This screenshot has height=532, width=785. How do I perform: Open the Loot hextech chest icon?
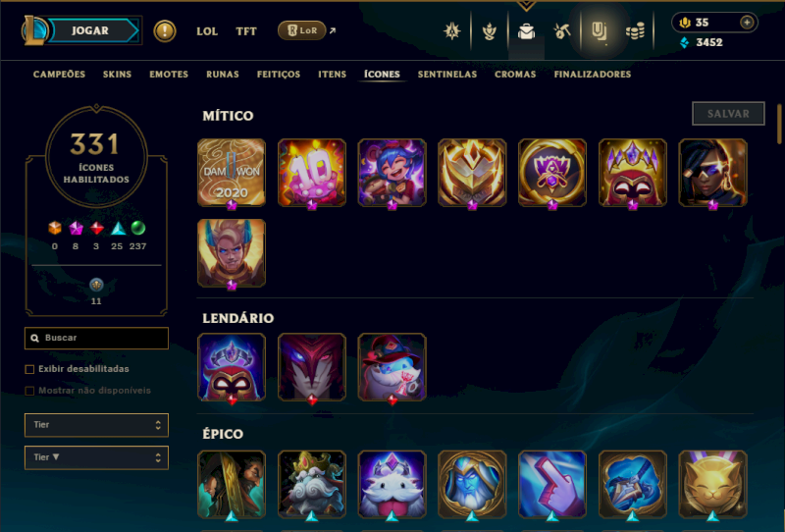[x=526, y=31]
